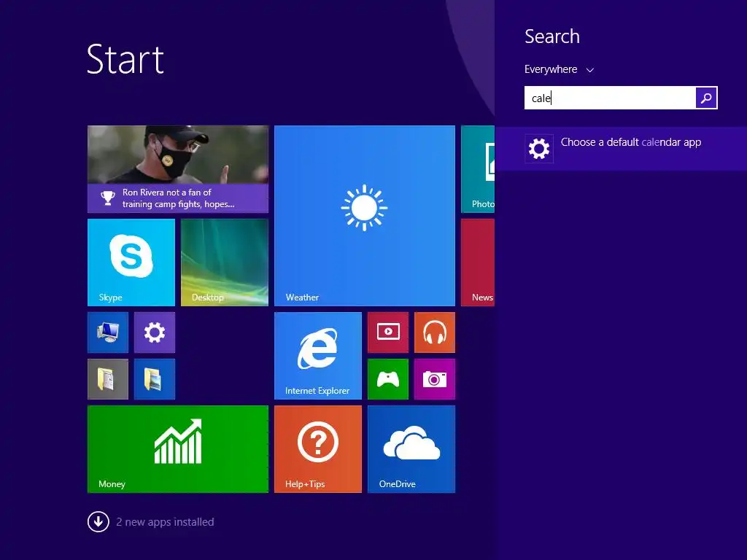Open the Xbox Games tile

pos(388,379)
